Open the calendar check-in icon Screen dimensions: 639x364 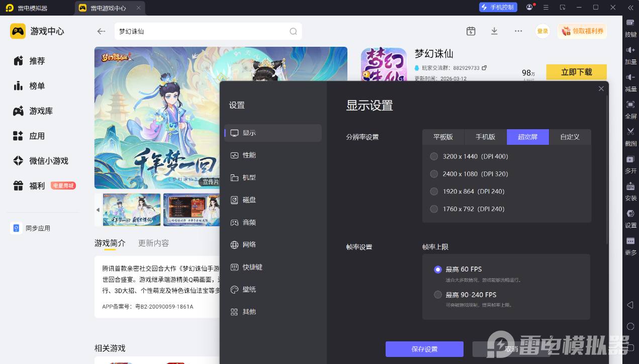(471, 31)
